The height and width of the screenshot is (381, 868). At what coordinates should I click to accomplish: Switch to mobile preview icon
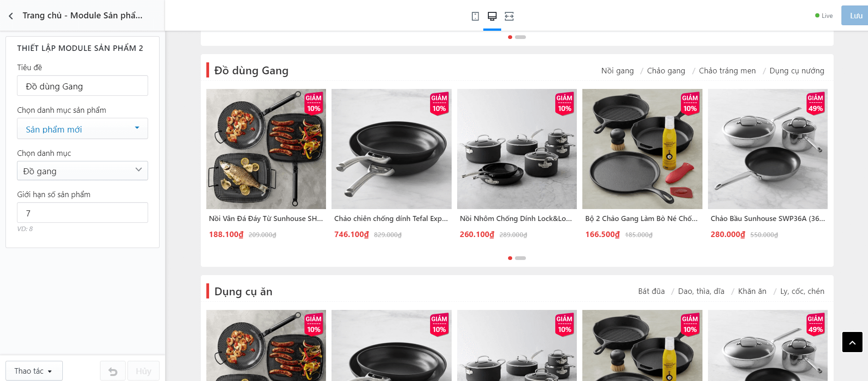(475, 16)
